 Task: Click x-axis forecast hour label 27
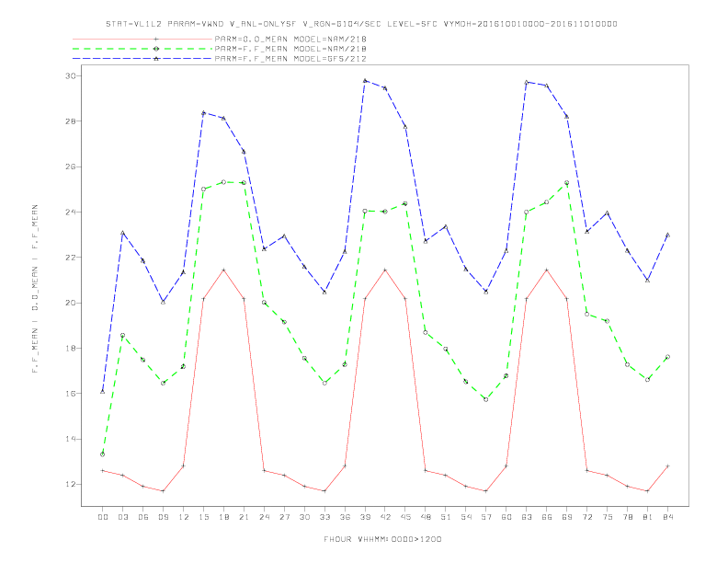[x=284, y=517]
